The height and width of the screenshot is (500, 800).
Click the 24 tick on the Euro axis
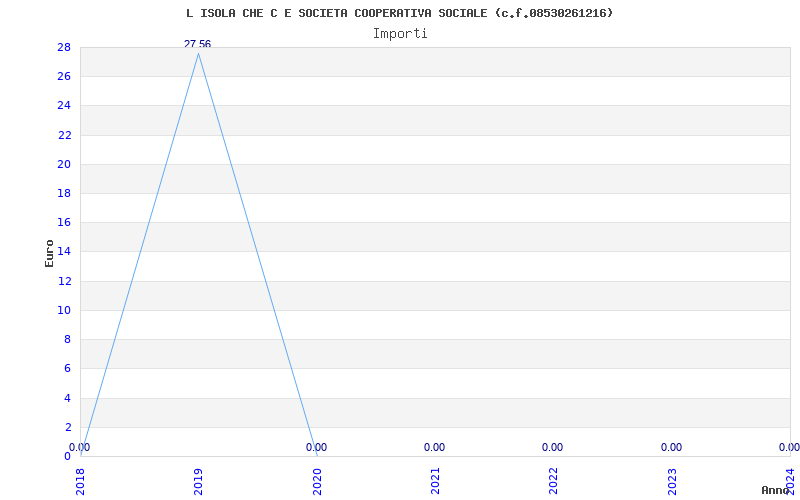click(x=64, y=106)
